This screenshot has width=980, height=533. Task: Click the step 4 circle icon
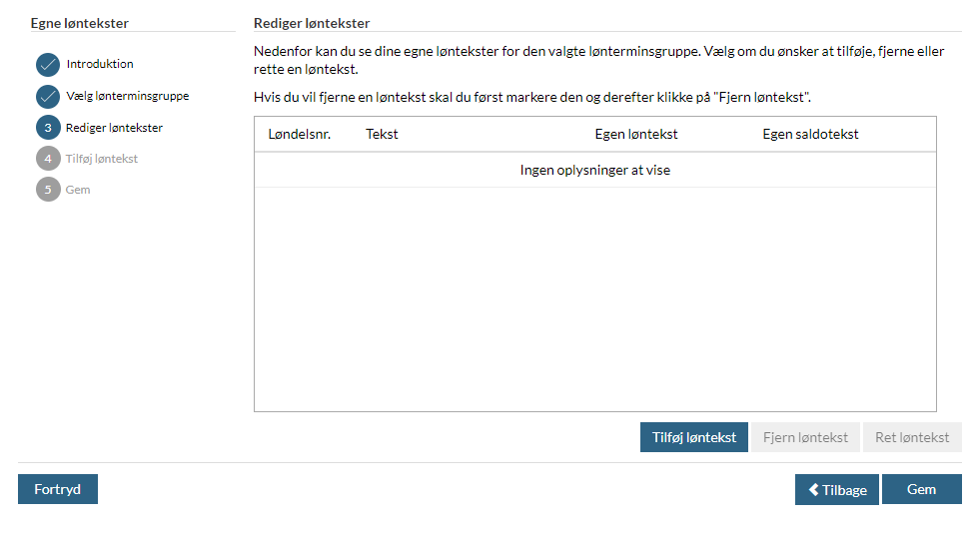coord(48,159)
